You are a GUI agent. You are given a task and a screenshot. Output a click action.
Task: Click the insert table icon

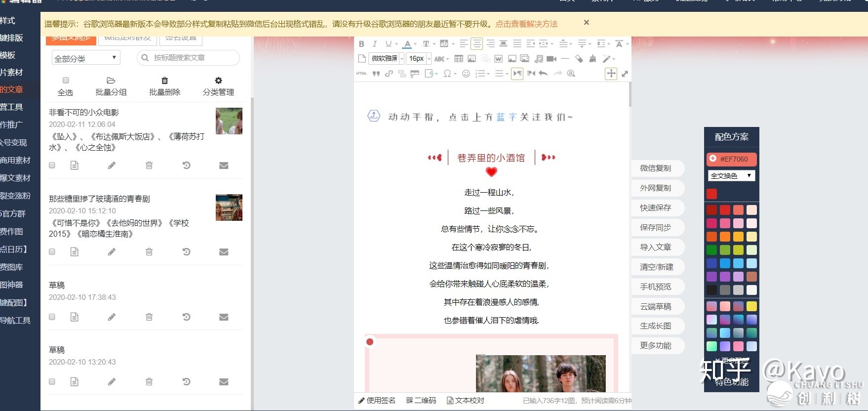point(459,59)
